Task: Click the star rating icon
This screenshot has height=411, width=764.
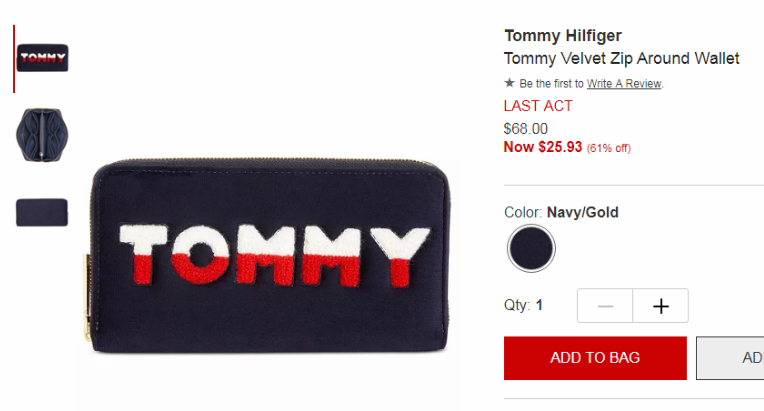Action: pyautogui.click(x=509, y=83)
